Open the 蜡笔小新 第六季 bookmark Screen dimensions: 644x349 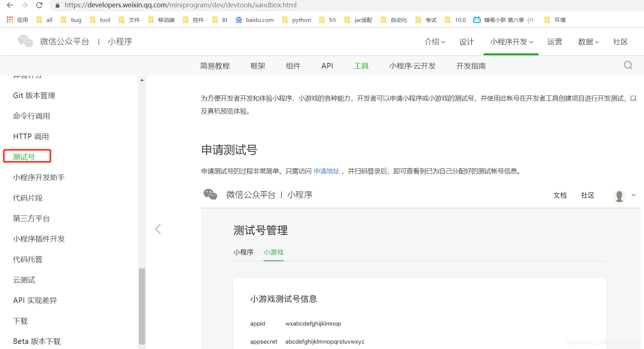pos(504,20)
